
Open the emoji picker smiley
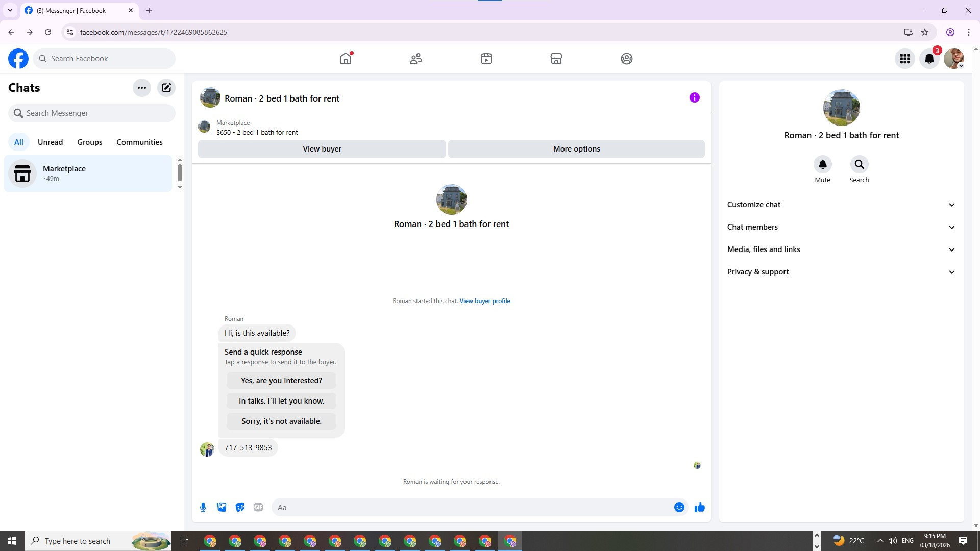tap(679, 507)
